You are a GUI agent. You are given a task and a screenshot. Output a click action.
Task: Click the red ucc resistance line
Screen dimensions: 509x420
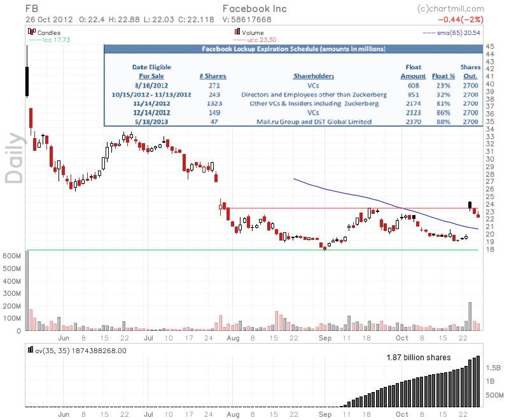click(x=351, y=208)
